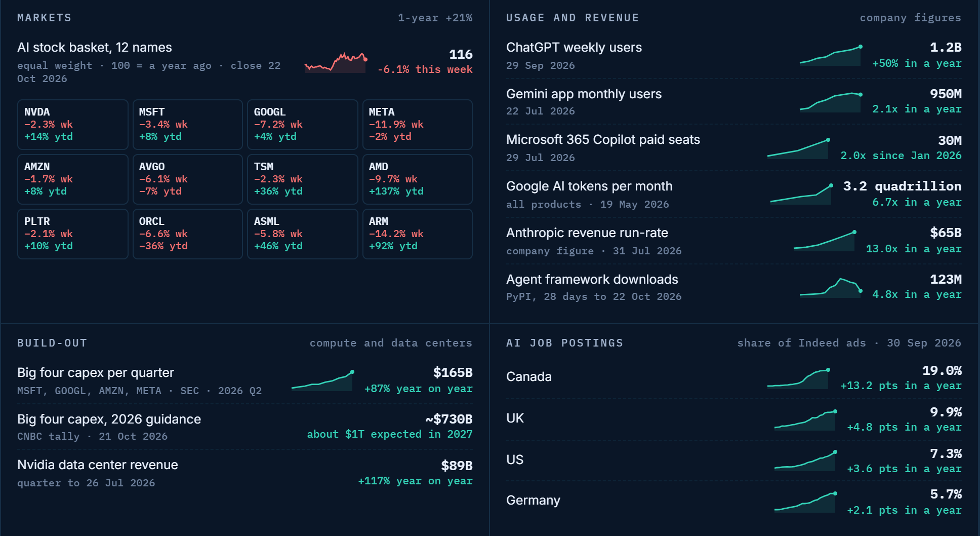Image resolution: width=980 pixels, height=536 pixels.
Task: Click the '123M' downloads value
Action: (x=946, y=280)
